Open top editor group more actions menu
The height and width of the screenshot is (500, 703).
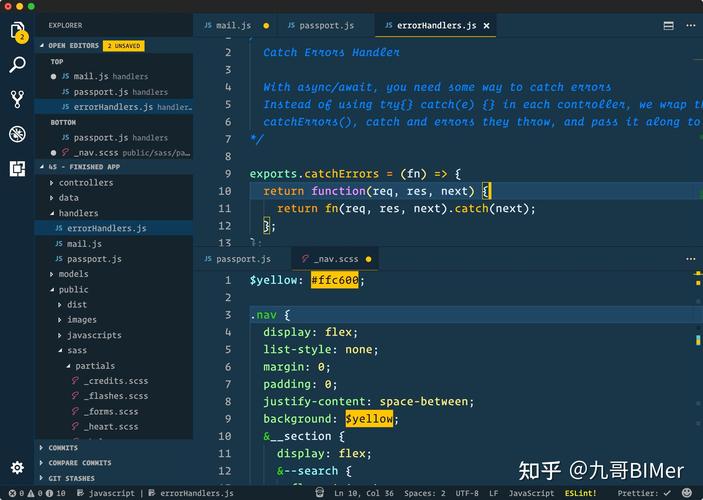(690, 26)
